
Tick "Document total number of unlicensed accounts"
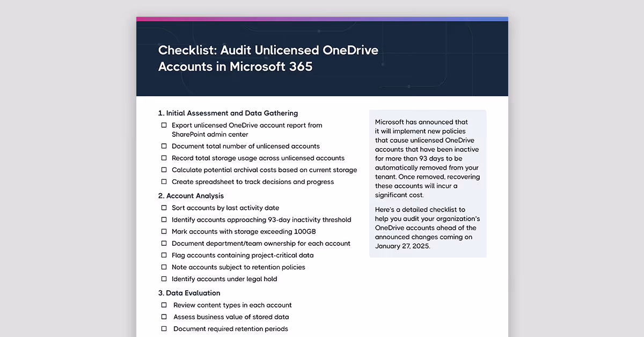tap(164, 146)
